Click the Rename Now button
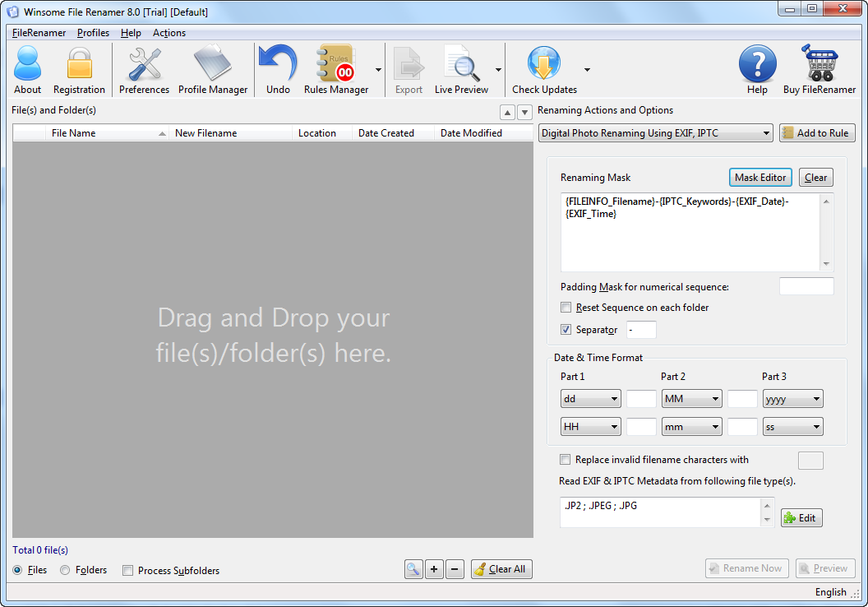 click(x=747, y=568)
